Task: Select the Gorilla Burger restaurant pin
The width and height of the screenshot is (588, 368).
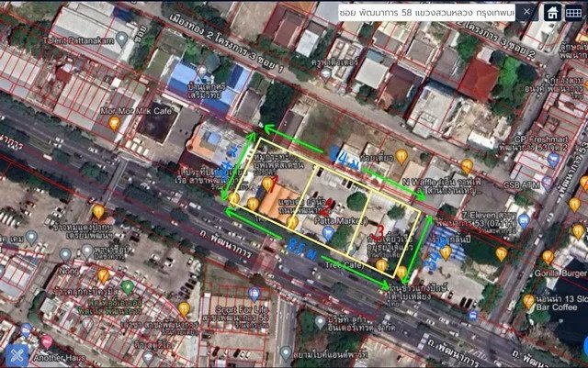Action: pyautogui.click(x=548, y=258)
